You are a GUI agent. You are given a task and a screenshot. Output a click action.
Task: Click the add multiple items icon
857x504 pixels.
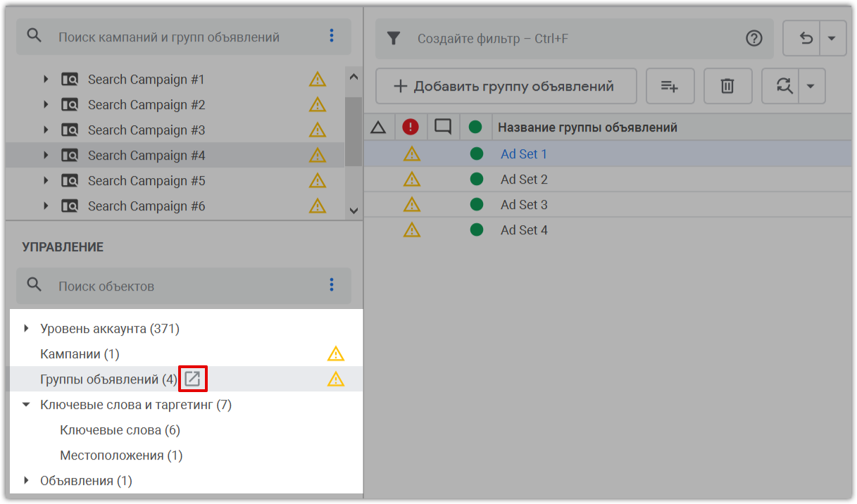(670, 87)
